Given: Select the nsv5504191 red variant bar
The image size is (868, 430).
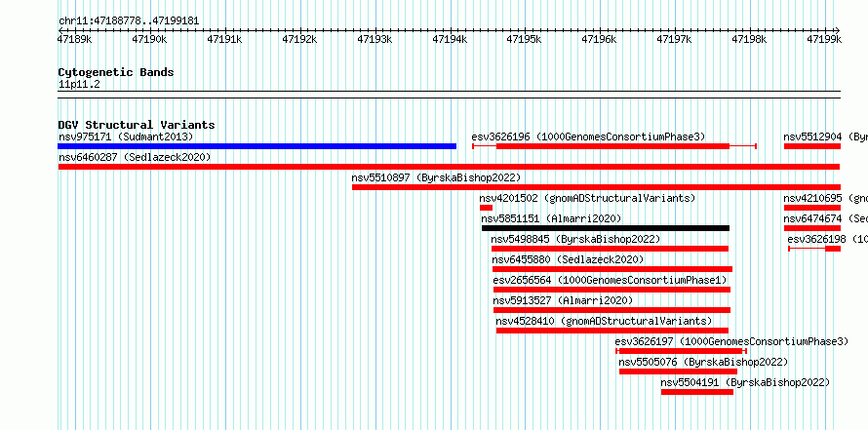Looking at the screenshot, I should (697, 392).
